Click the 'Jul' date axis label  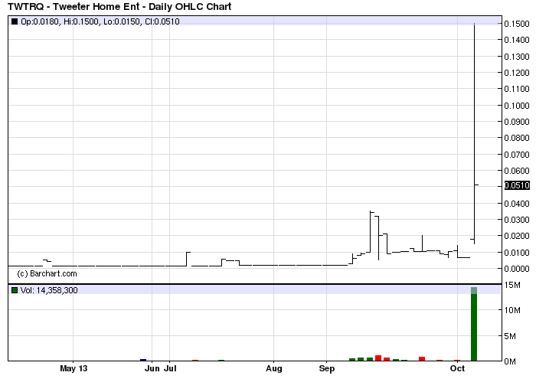[x=170, y=368]
